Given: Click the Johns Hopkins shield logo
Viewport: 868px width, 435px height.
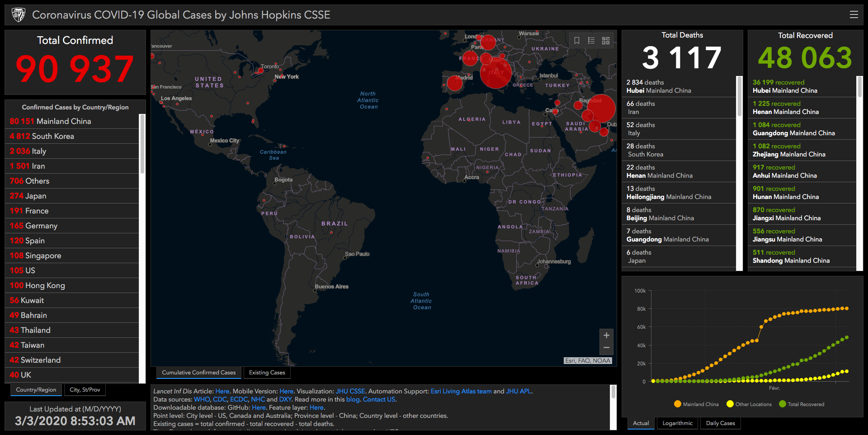Looking at the screenshot, I should click(x=19, y=15).
